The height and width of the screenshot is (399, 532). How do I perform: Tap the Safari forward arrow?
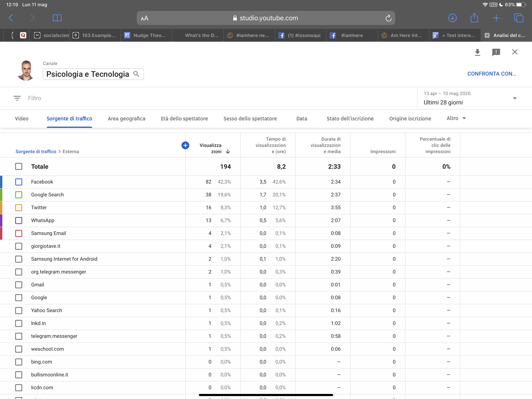[x=33, y=18]
